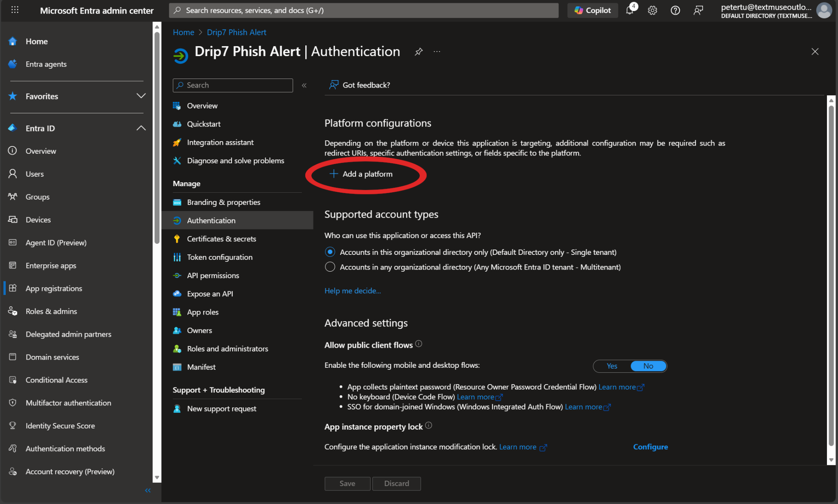Open Copilot from the top bar
The height and width of the screenshot is (504, 838).
click(592, 10)
